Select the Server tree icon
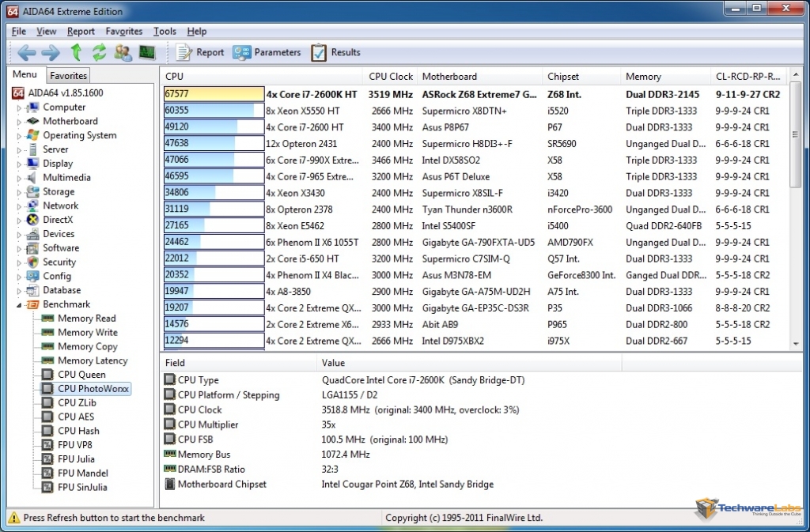810x532 pixels. pyautogui.click(x=33, y=149)
